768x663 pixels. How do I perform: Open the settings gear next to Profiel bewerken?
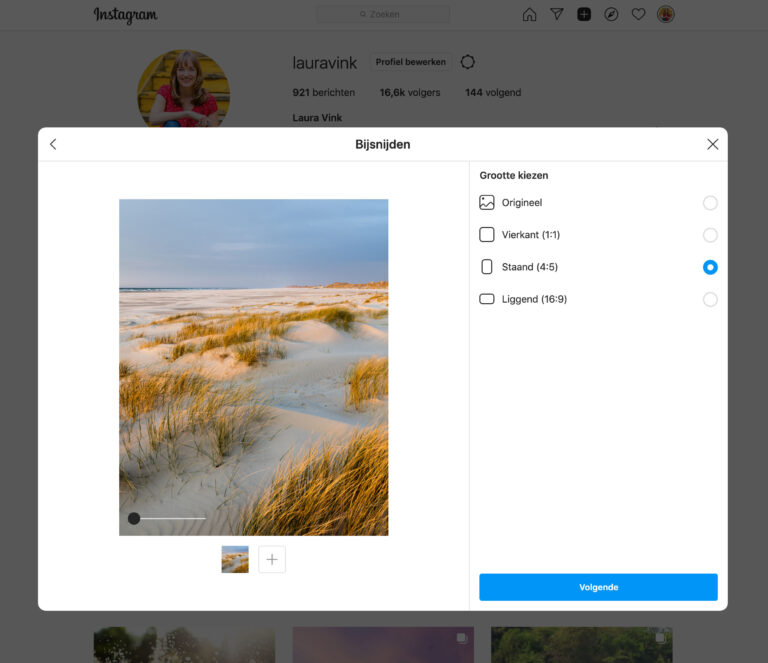[467, 62]
